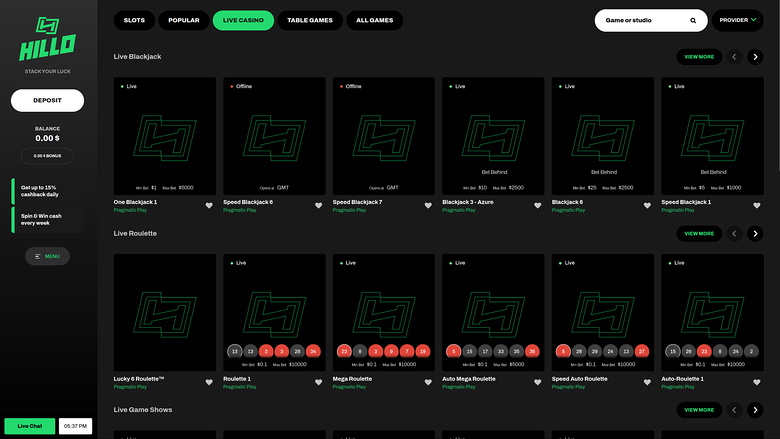Open the Slots tab

click(134, 20)
